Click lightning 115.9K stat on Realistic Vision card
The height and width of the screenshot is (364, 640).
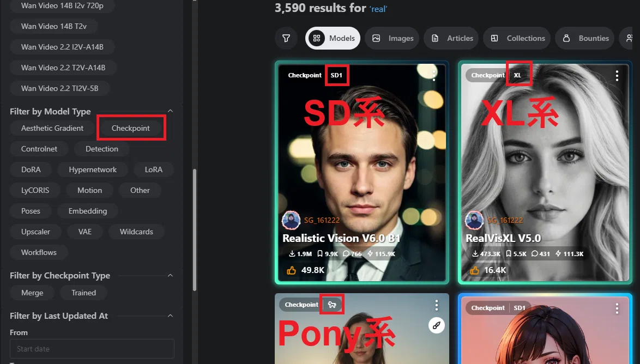point(381,254)
